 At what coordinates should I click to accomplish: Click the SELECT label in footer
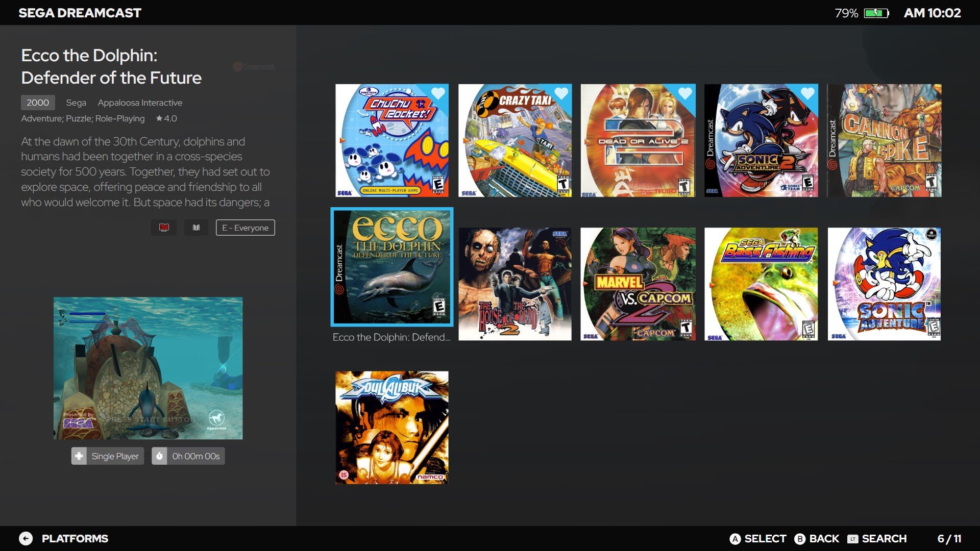click(x=765, y=539)
